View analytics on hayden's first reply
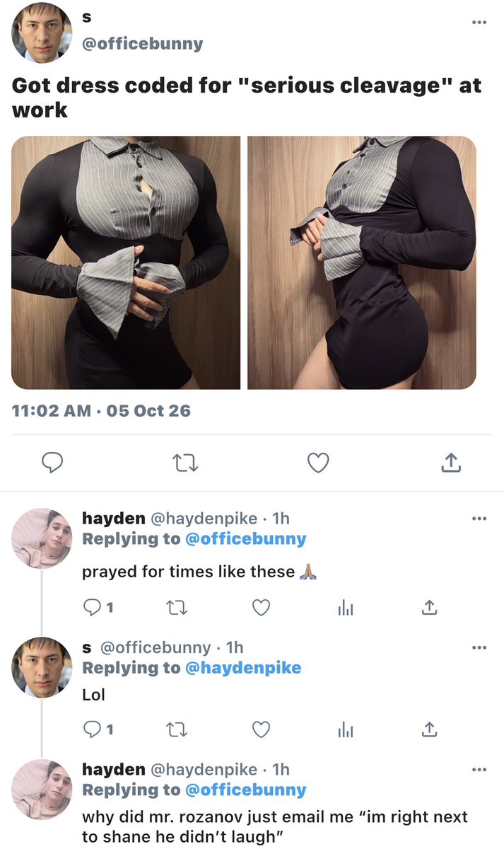Image resolution: width=504 pixels, height=849 pixels. (344, 608)
